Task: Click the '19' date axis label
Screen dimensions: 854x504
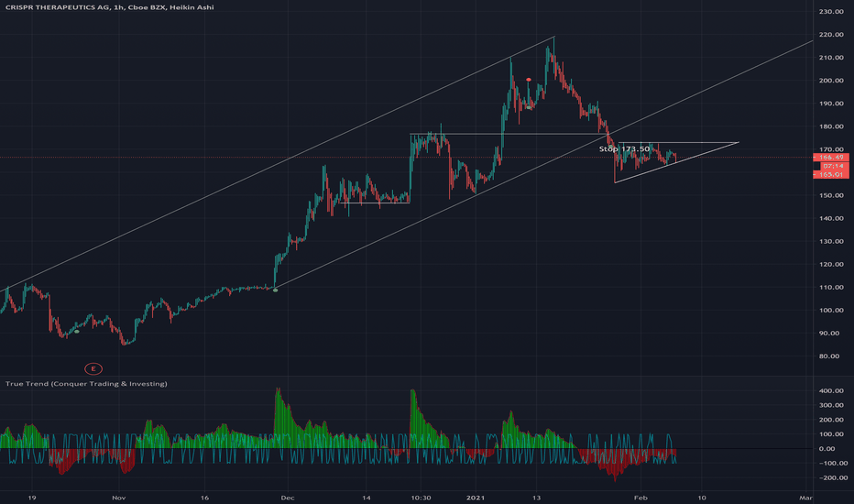Action: (32, 498)
